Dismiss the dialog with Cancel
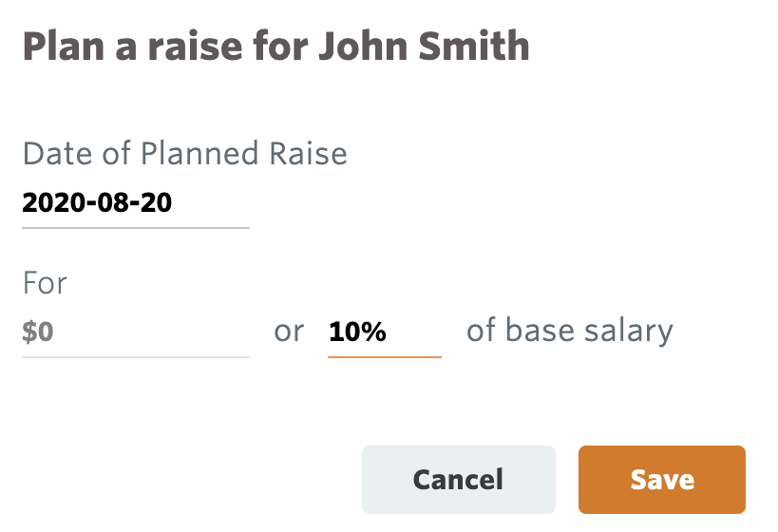 coord(458,480)
